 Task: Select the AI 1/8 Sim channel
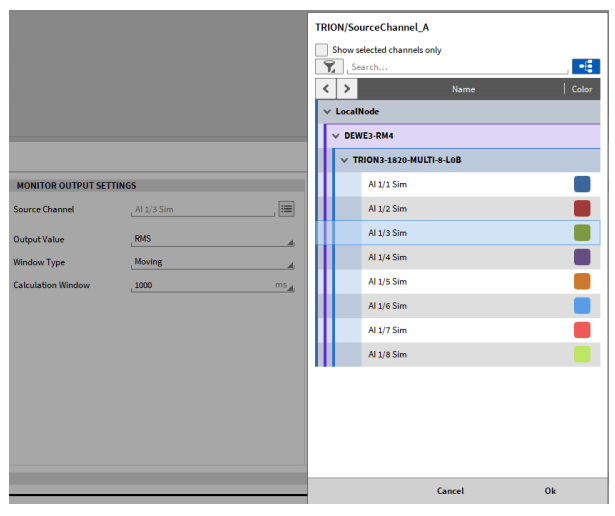point(387,354)
